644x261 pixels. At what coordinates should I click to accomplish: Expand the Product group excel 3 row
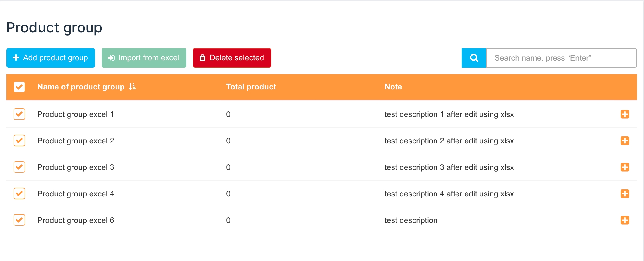(x=625, y=167)
